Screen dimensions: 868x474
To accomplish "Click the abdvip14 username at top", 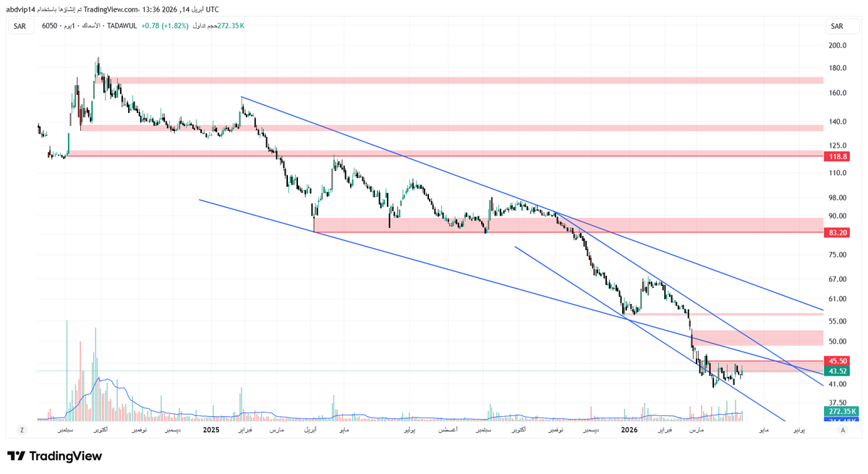I will click(x=19, y=9).
